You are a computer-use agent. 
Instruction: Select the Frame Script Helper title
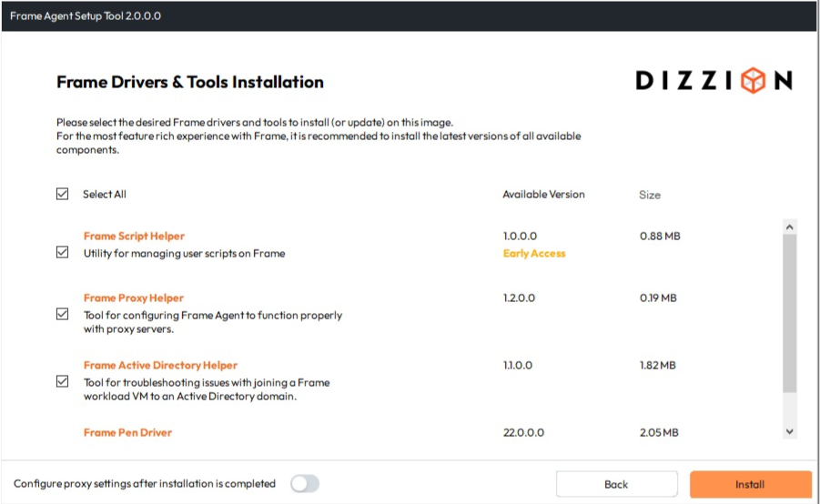pyautogui.click(x=134, y=237)
